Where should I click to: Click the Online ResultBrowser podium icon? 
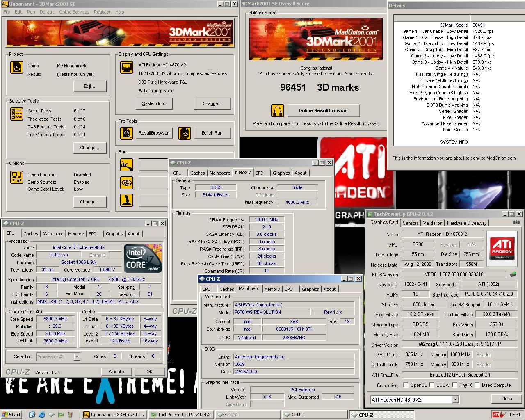click(x=278, y=110)
